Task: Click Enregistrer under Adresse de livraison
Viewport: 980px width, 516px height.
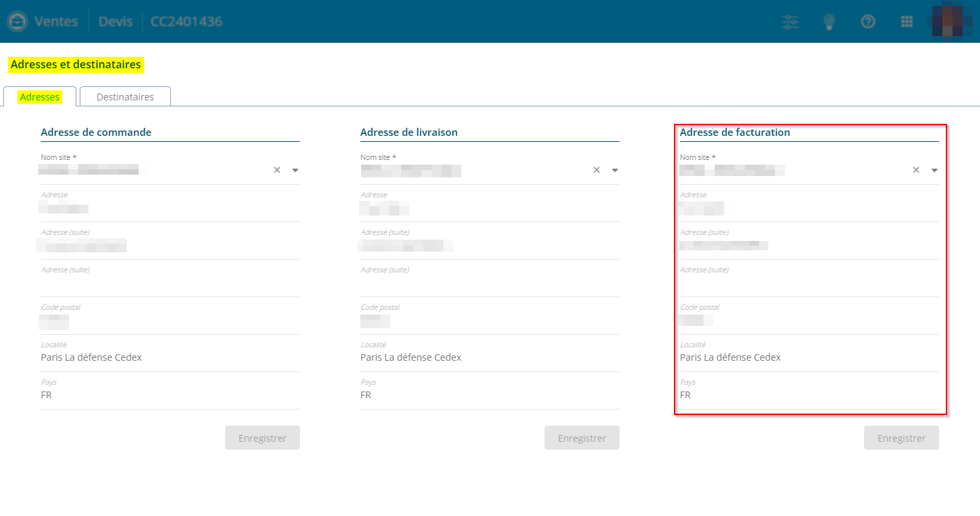Action: click(x=582, y=438)
